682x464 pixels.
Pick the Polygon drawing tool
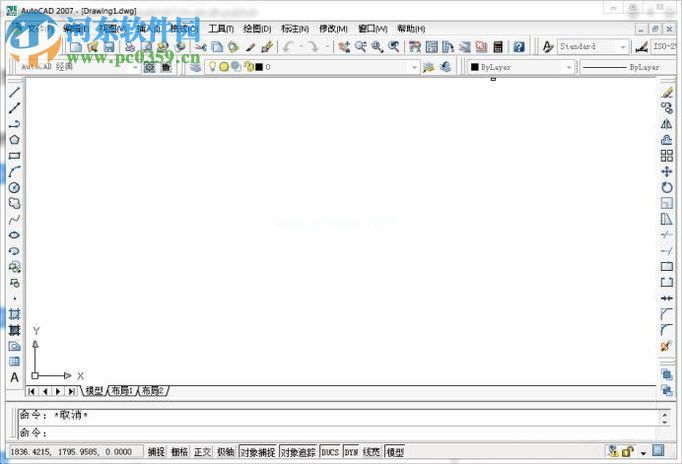coord(14,140)
